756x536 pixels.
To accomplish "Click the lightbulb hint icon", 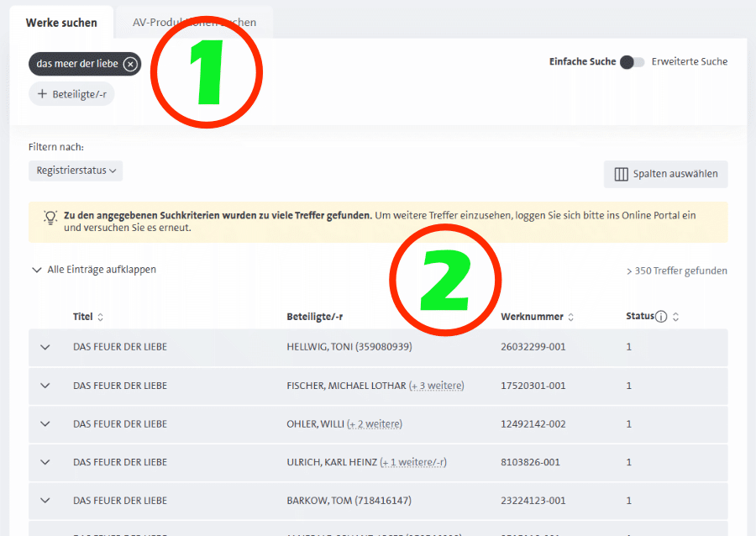I will pos(50,217).
